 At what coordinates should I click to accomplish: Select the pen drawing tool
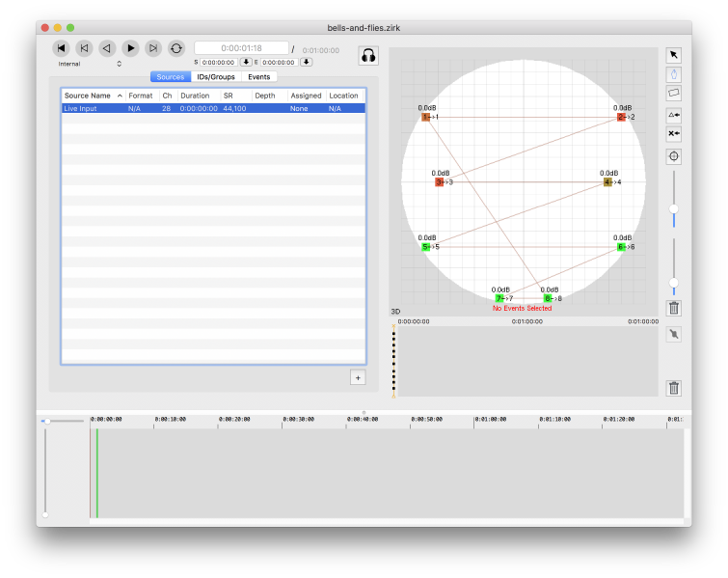click(x=674, y=73)
